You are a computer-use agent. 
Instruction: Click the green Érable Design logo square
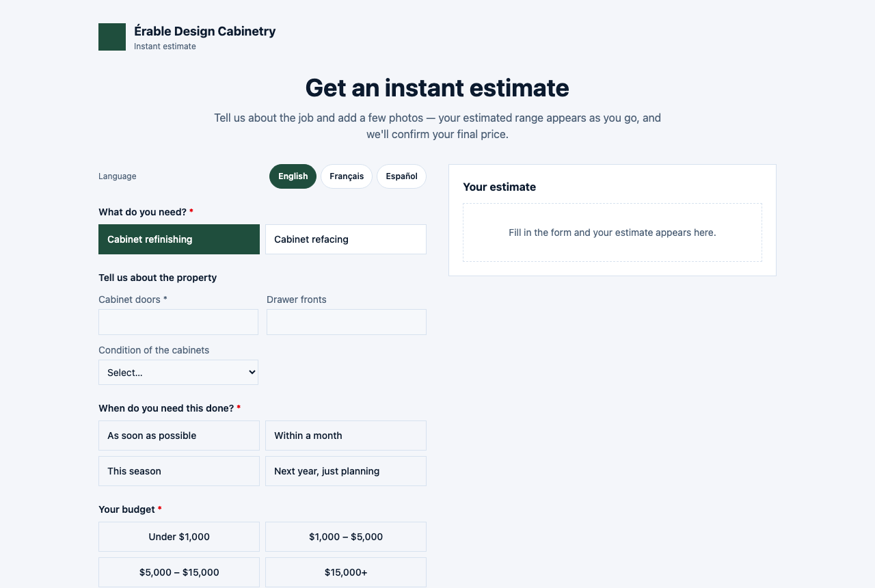112,37
